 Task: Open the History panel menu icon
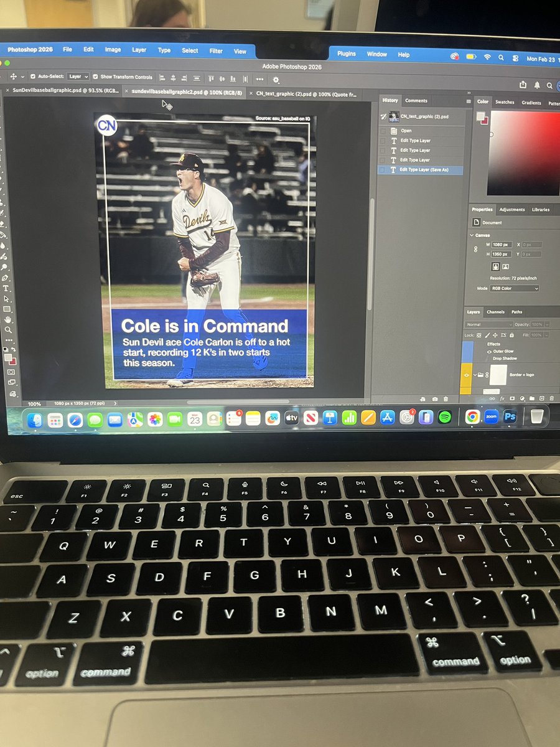[469, 101]
